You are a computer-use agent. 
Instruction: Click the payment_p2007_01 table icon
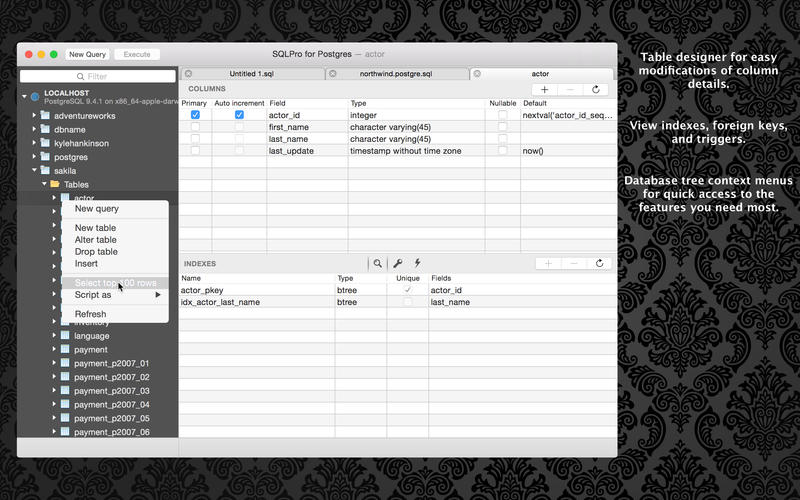click(65, 363)
